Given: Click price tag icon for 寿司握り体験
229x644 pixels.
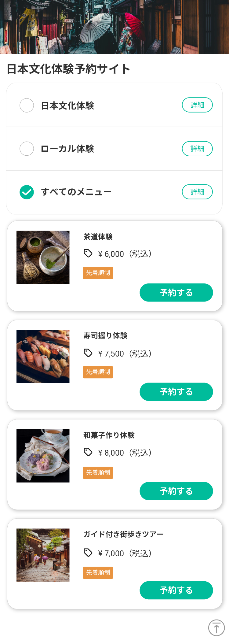Looking at the screenshot, I should coord(88,353).
